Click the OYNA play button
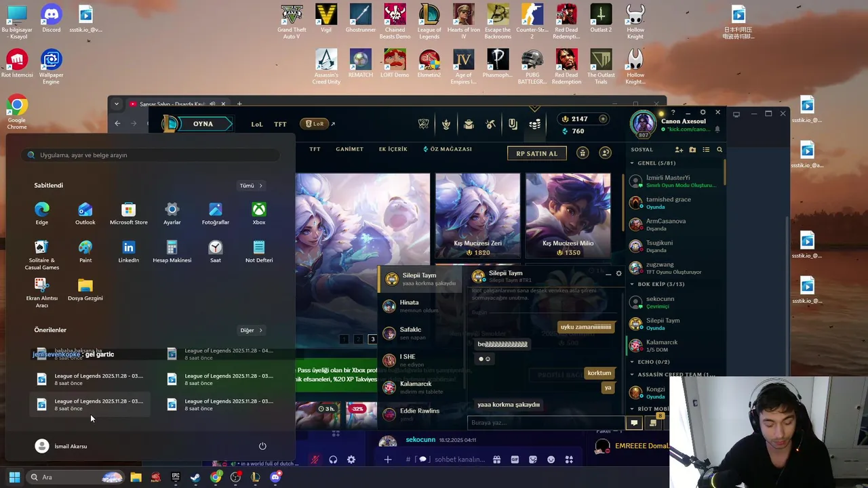The height and width of the screenshot is (488, 868). click(203, 124)
